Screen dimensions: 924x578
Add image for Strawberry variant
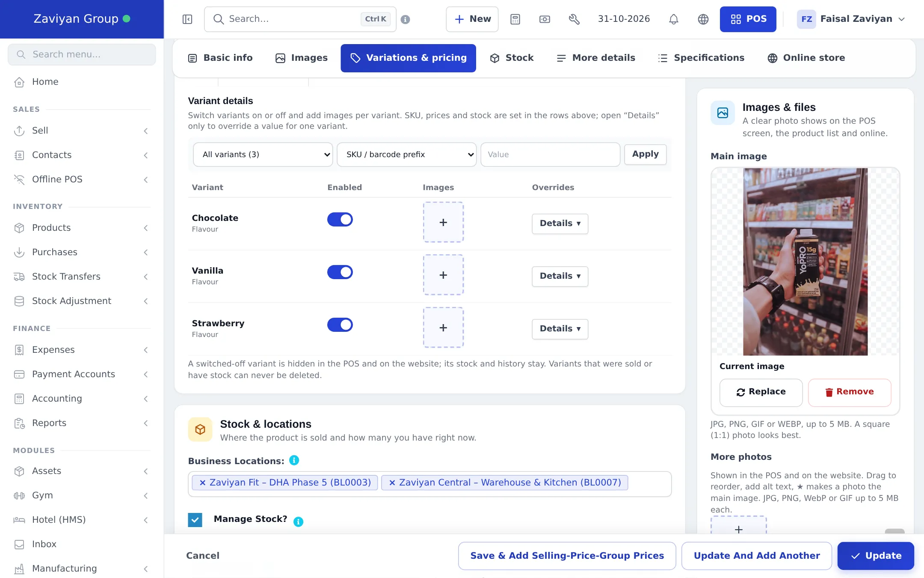tap(443, 328)
